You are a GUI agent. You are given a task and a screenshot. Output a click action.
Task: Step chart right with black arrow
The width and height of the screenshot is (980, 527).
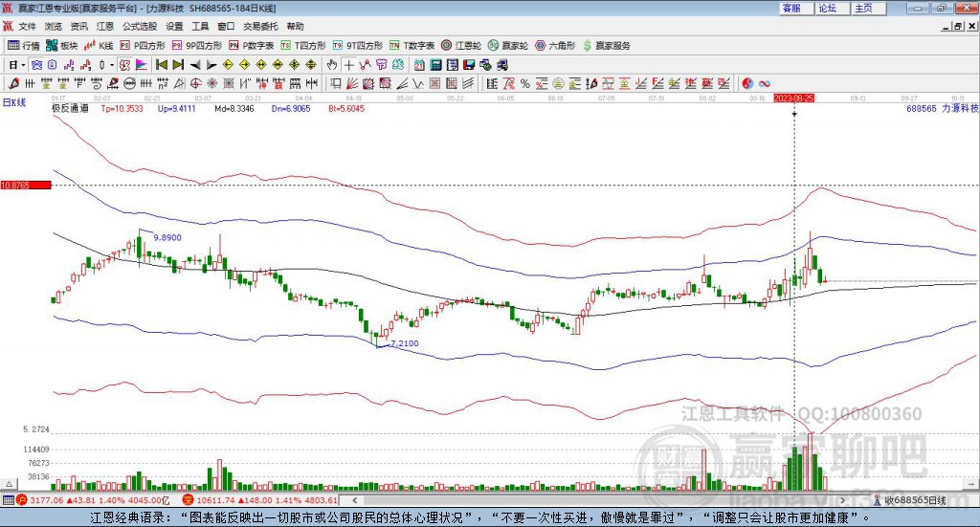[x=212, y=65]
